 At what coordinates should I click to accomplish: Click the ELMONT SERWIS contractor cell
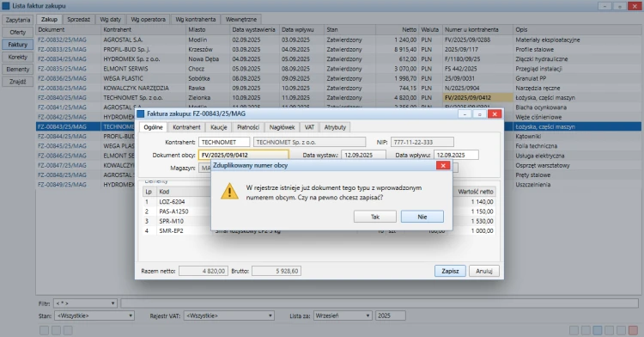pyautogui.click(x=143, y=69)
